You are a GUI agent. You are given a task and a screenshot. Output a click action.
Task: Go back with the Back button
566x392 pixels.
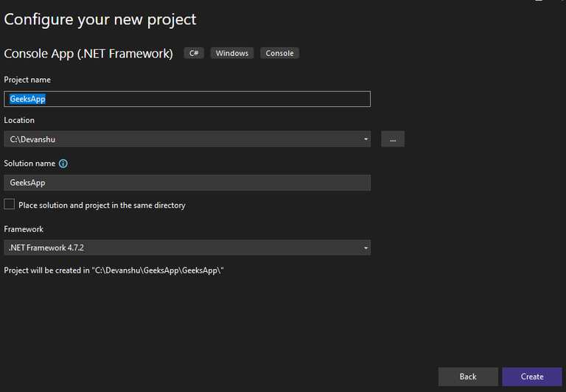pos(468,377)
